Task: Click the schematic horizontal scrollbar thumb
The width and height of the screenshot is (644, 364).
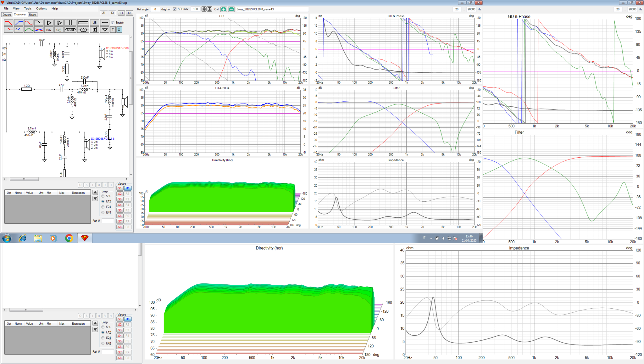Action: point(24,179)
